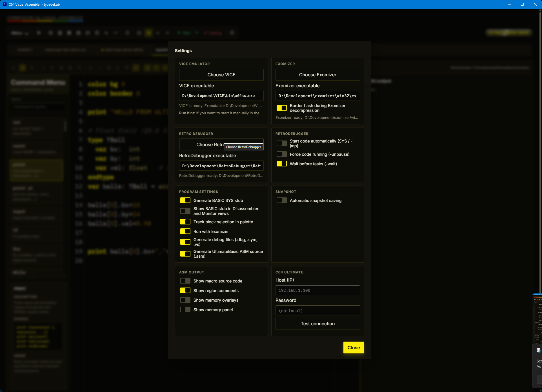542x392 pixels.
Task: Click the 'Exomizer ready' status text
Action: (x=317, y=117)
